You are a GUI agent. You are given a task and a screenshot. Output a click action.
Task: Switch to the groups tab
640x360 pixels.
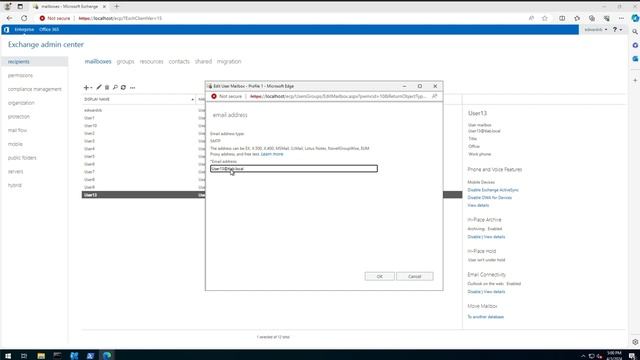(125, 62)
